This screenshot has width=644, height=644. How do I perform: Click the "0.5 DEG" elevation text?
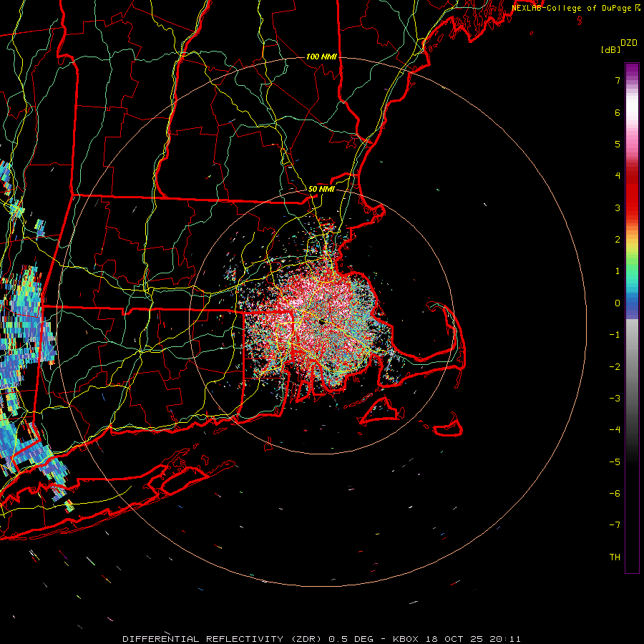tap(351, 639)
